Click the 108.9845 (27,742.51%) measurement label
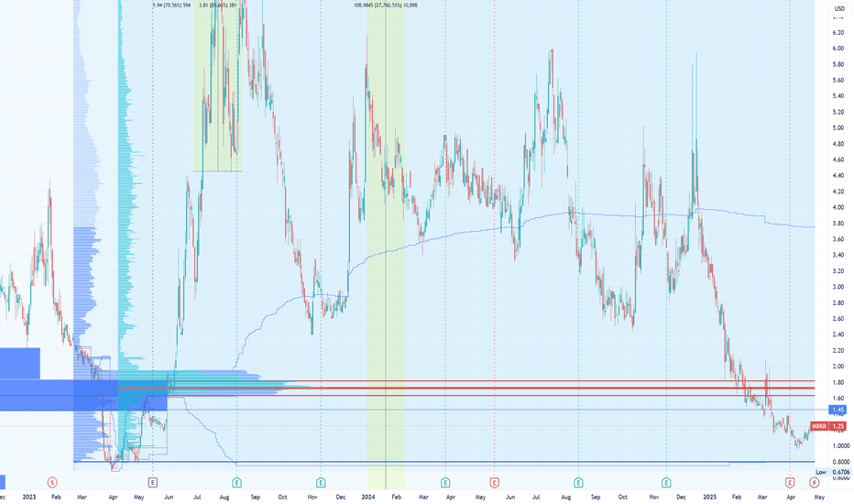Image resolution: width=854 pixels, height=504 pixels. (x=386, y=5)
